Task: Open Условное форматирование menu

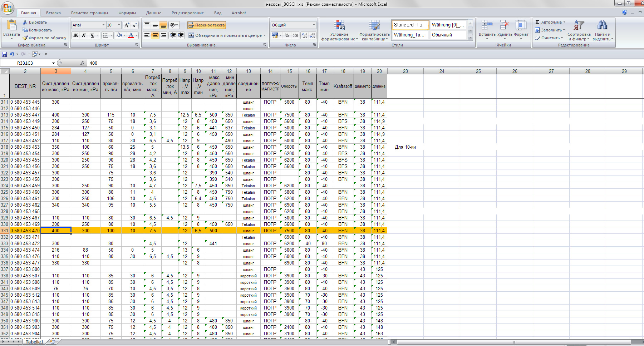Action: 339,30
